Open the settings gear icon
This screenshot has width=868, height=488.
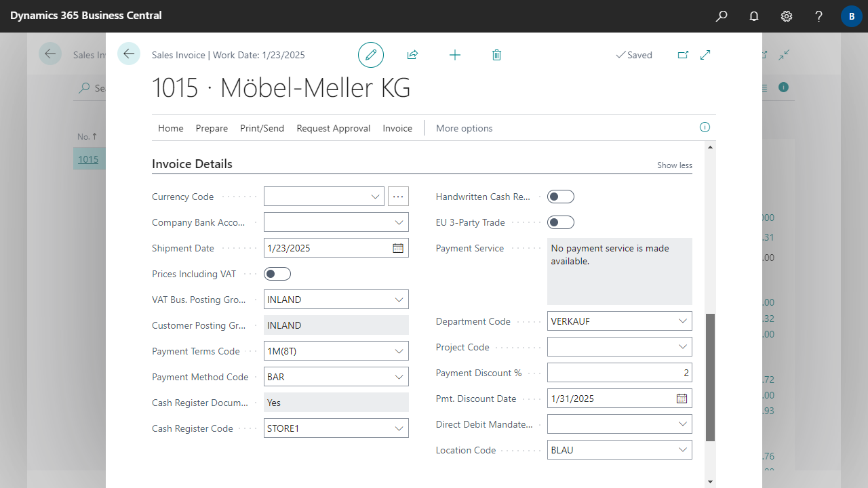point(787,16)
